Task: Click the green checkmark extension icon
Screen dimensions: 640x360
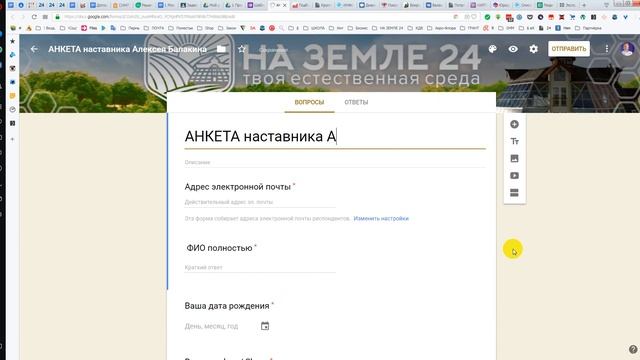Action: click(x=487, y=17)
